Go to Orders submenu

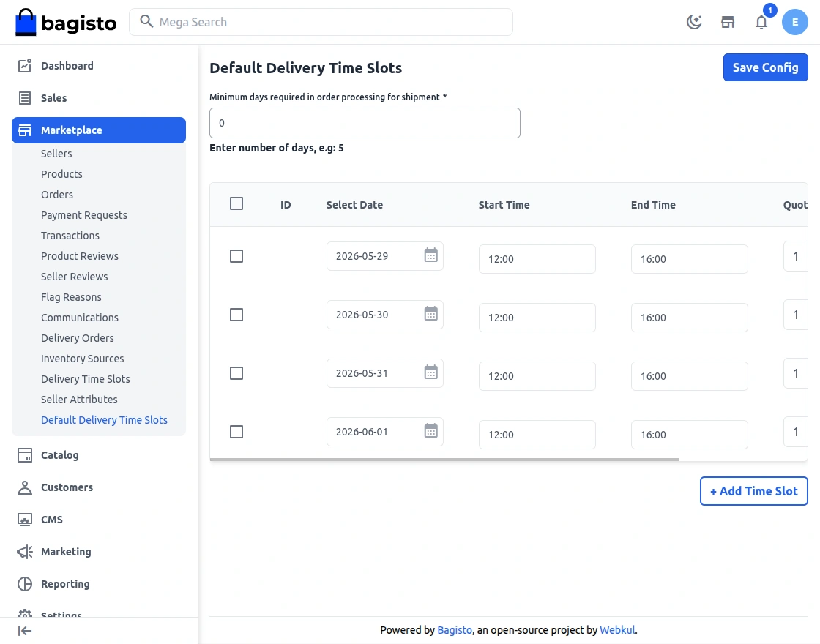[x=57, y=195]
